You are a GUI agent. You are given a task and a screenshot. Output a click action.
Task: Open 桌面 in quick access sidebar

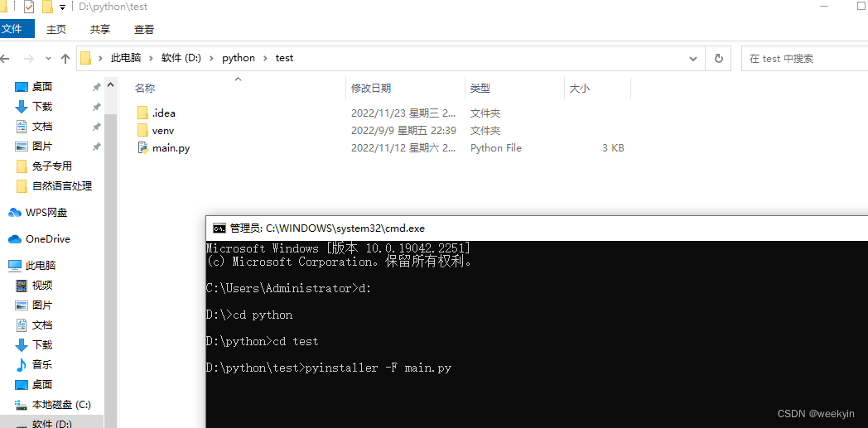point(42,87)
